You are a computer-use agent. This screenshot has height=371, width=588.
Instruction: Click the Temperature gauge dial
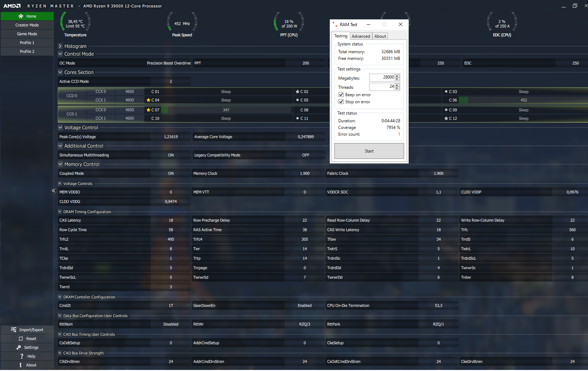[75, 22]
